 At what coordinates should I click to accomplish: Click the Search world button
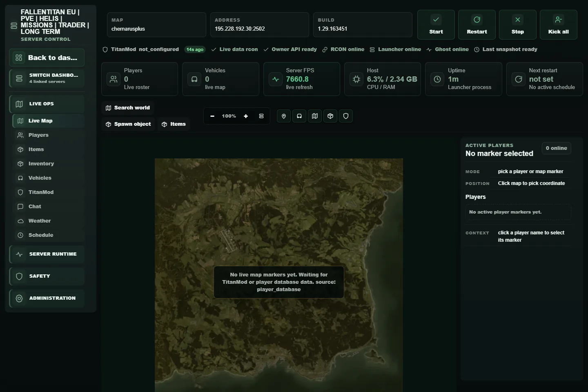pos(128,108)
